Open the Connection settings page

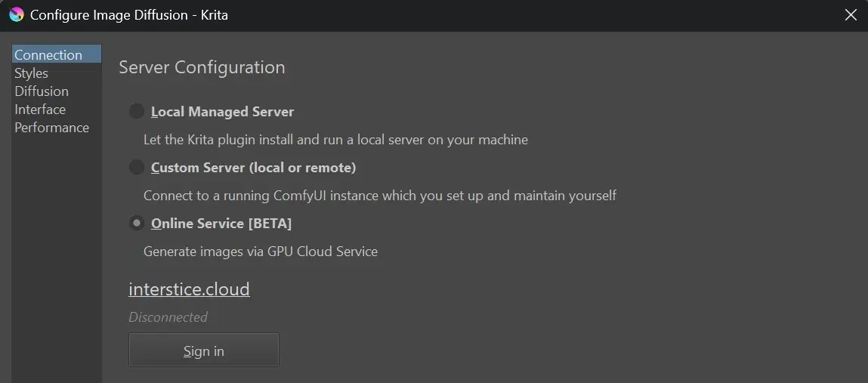tap(57, 55)
